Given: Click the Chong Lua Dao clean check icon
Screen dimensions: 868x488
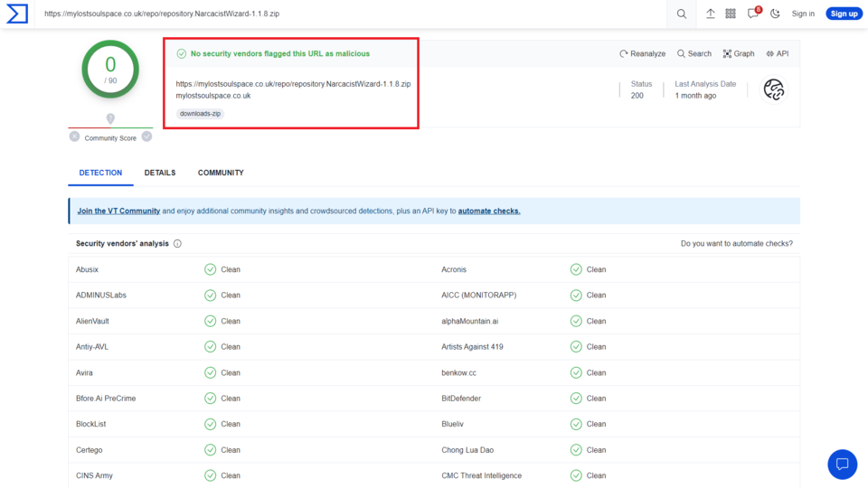Looking at the screenshot, I should click(576, 450).
